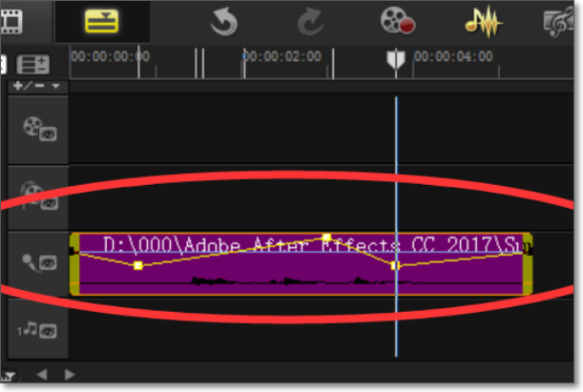
Task: Click the playhead marker on the ruler
Action: tap(396, 60)
